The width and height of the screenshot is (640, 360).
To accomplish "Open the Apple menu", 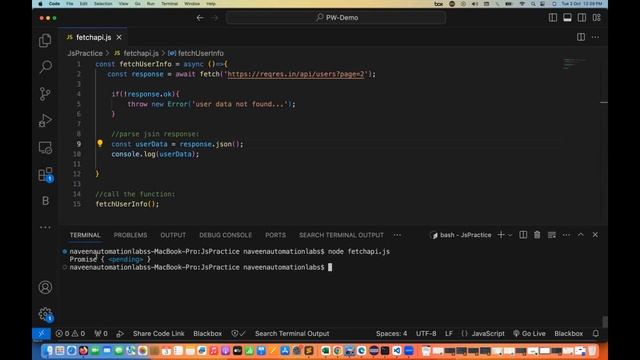I will 40,4.
